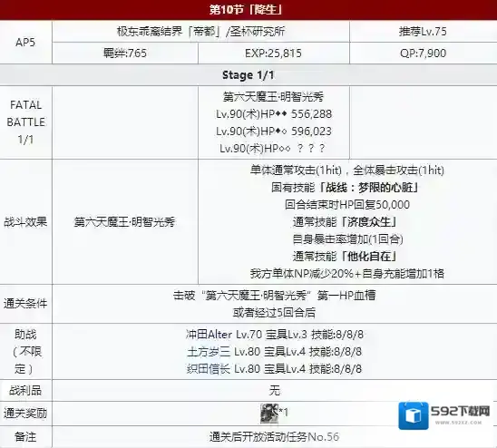Viewport: 497px width, 448px height.
Task: Click 自身暴击率增加(1回合) line
Action: [x=347, y=239]
